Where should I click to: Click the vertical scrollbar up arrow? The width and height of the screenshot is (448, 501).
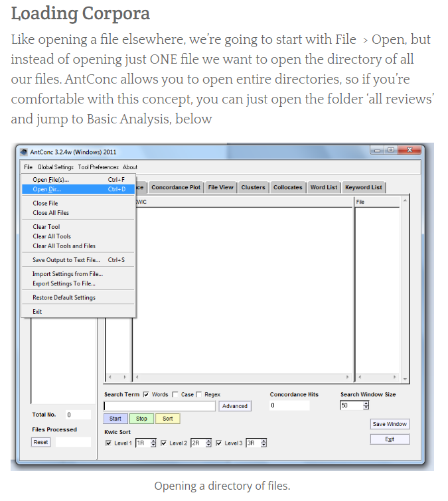point(405,200)
